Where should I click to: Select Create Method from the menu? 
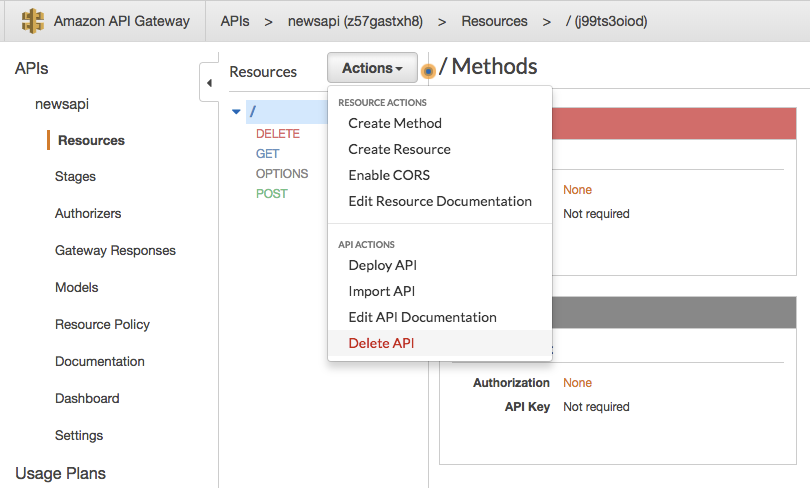click(395, 123)
